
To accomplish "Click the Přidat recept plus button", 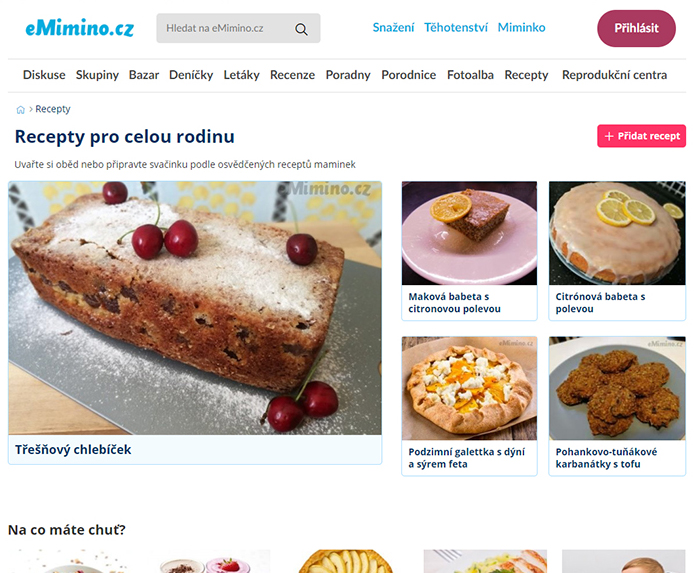I will click(x=641, y=136).
